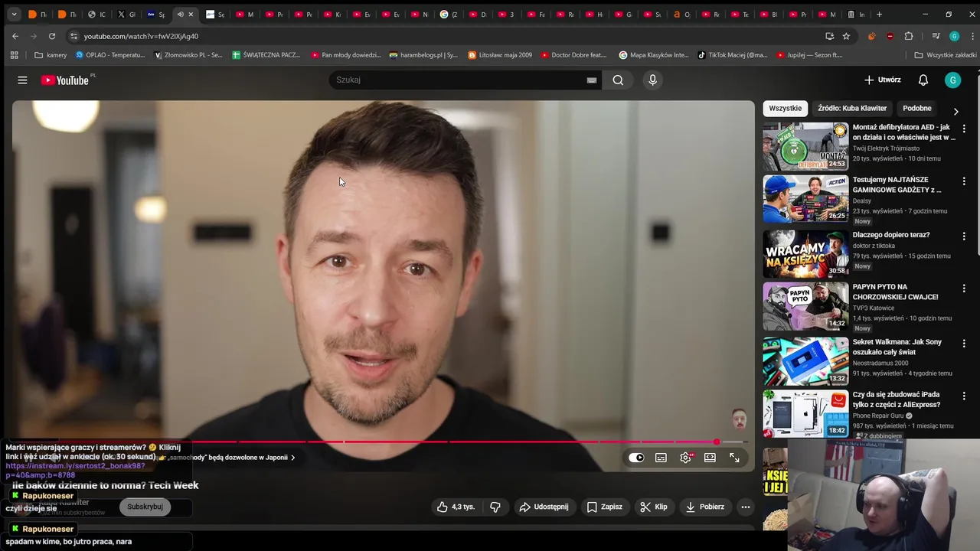Open menu for Dlaczego dopiero teraz? video
This screenshot has width=980, height=551.
point(964,236)
